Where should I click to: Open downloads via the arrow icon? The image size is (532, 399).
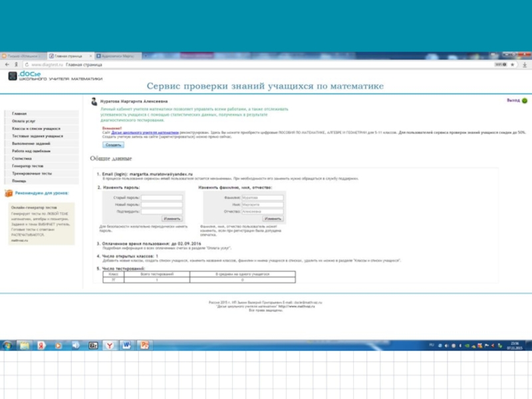coord(525,65)
